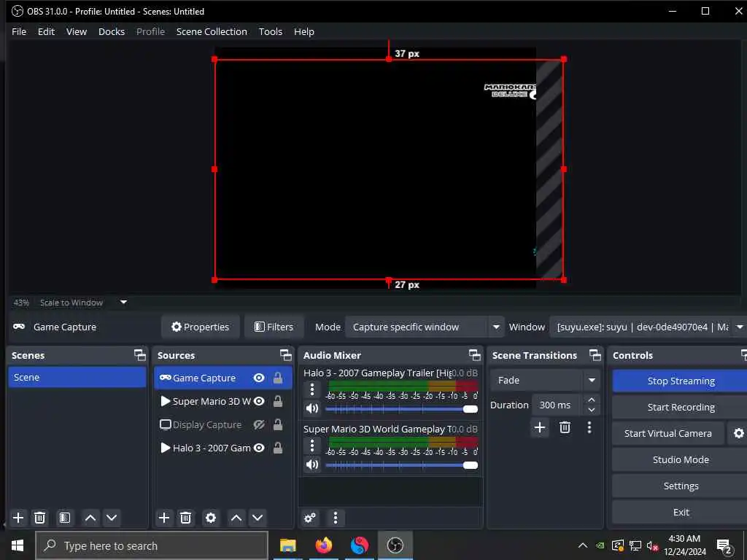Screen dimensions: 747x560
Task: Lock the Halo 3 source
Action: (x=278, y=448)
